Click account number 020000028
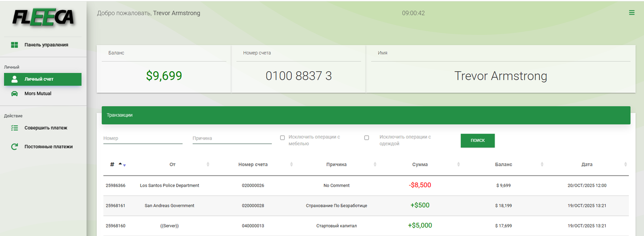This screenshot has height=236, width=644. pos(253,206)
